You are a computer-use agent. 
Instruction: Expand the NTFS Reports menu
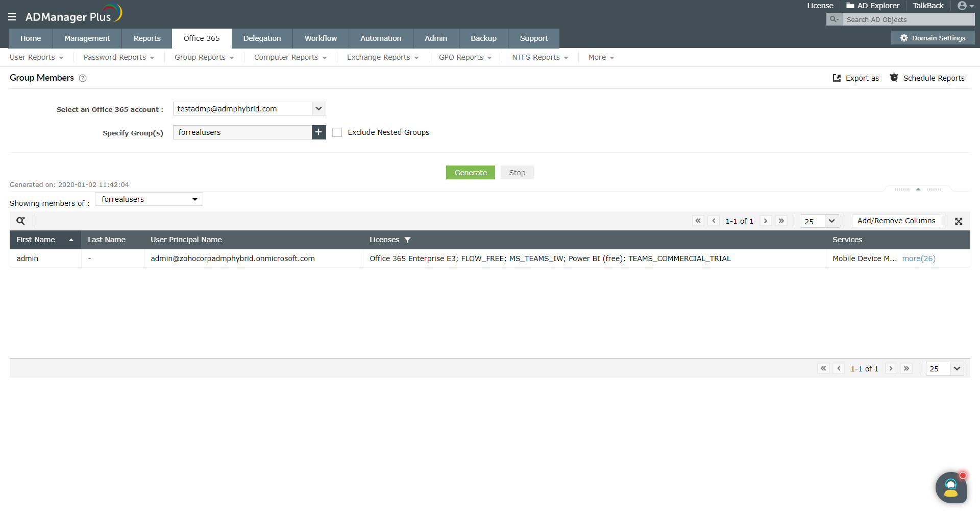point(540,57)
